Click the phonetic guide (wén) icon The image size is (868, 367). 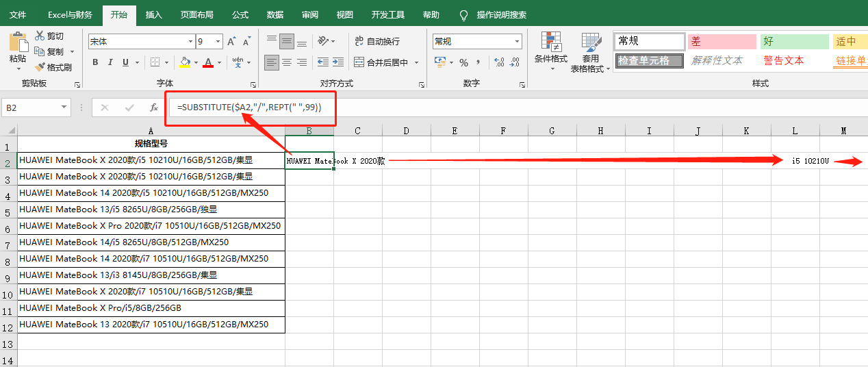pos(238,62)
